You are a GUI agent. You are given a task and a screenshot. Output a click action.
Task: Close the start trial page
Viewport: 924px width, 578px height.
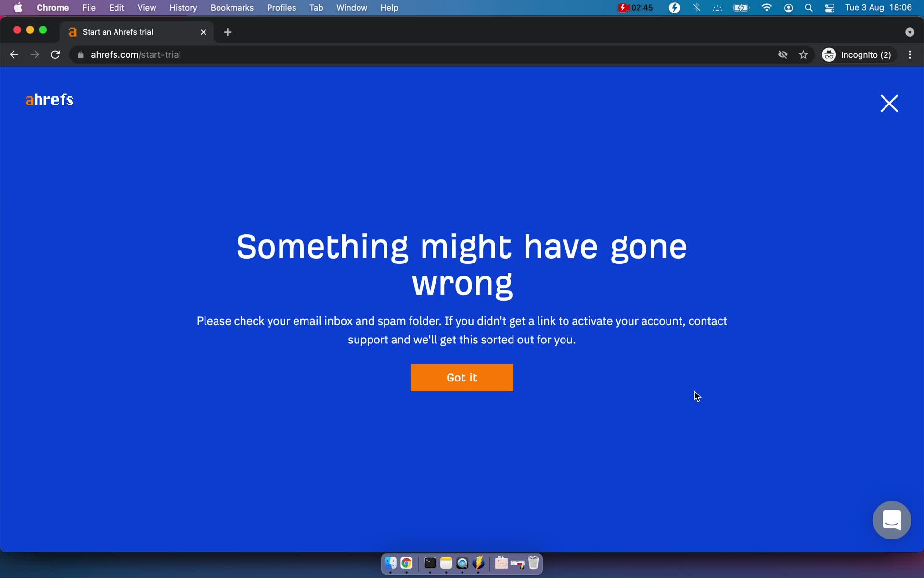click(889, 103)
